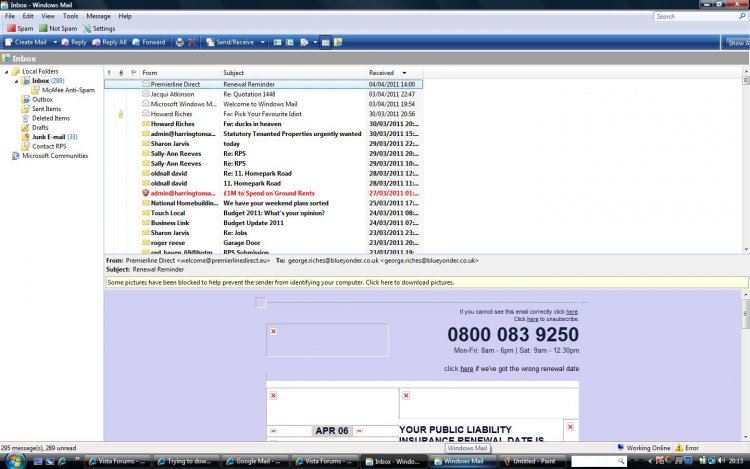The width and height of the screenshot is (750, 469).
Task: Click 'here' link to unsubscribe
Action: [532, 319]
